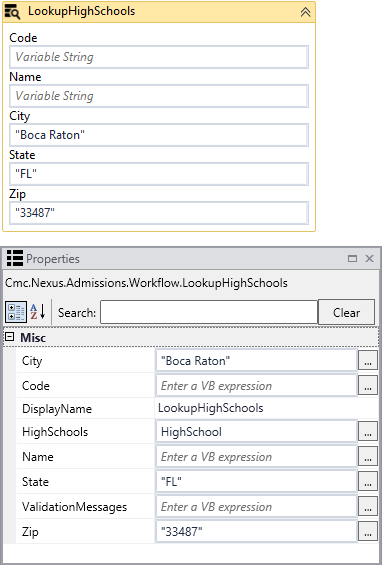Select the DisplayName property label
The height and width of the screenshot is (567, 382).
(57, 409)
